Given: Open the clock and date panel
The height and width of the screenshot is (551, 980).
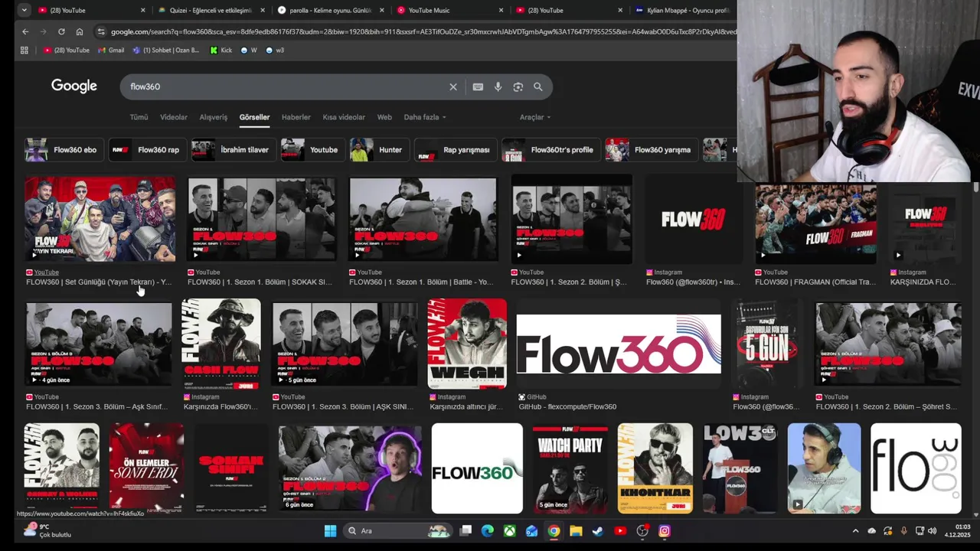Looking at the screenshot, I should [957, 531].
